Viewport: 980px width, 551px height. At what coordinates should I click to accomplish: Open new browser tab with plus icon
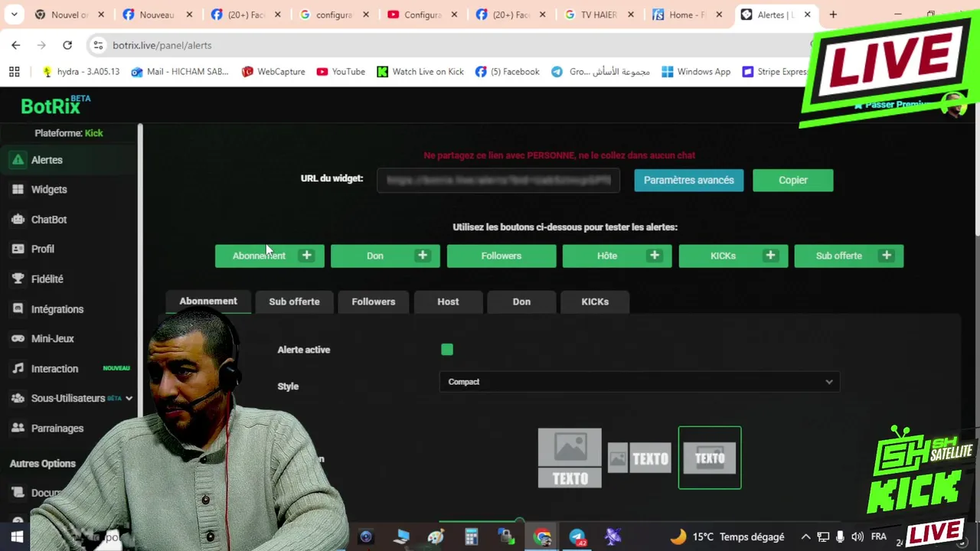[833, 15]
